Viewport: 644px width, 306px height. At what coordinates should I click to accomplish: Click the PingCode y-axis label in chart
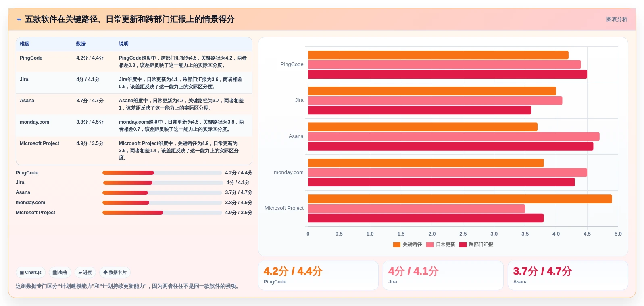pyautogui.click(x=292, y=64)
